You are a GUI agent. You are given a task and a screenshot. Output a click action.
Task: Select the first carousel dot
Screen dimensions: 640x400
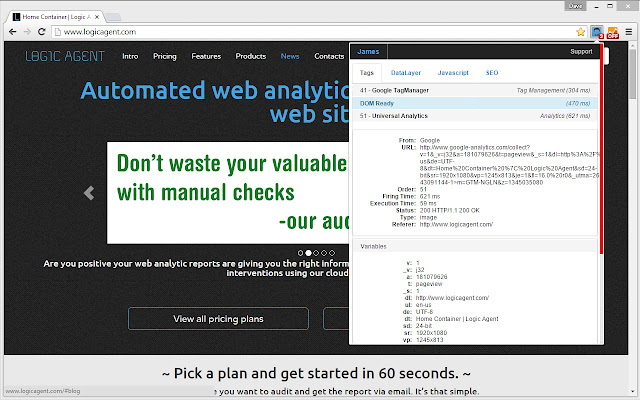click(x=300, y=253)
